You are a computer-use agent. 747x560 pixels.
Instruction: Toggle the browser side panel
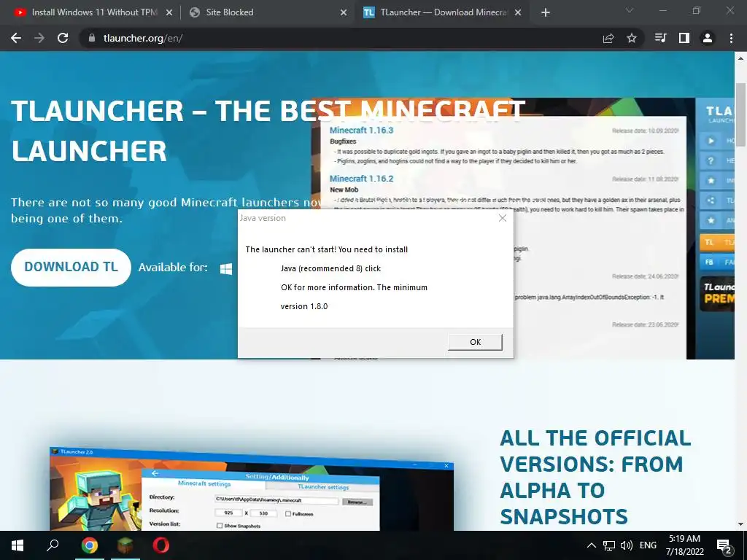click(x=684, y=38)
